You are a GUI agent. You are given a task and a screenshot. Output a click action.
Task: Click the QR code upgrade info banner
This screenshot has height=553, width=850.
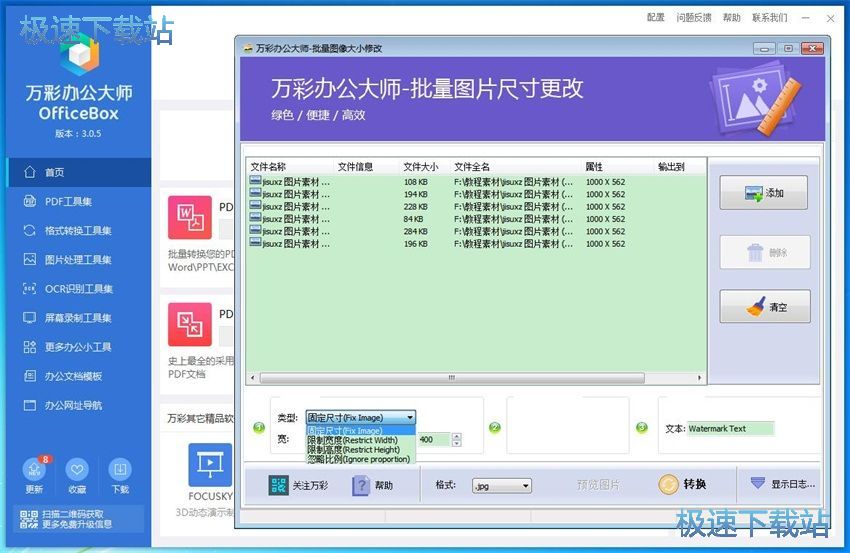pos(79,519)
